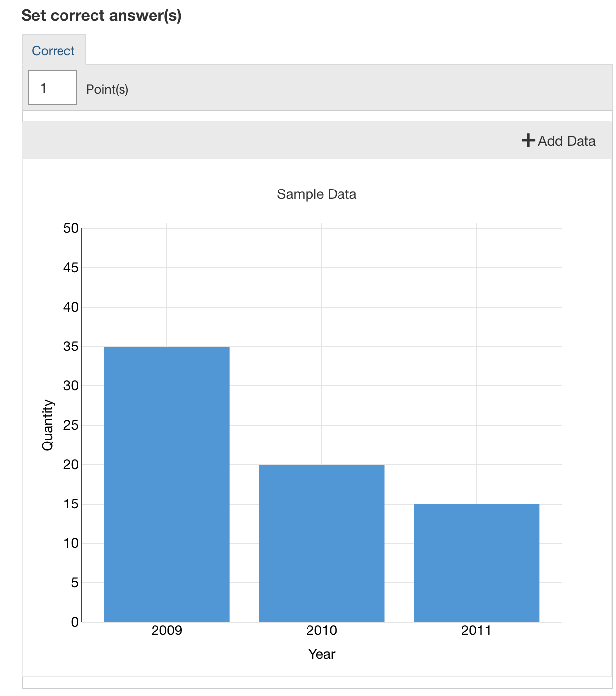The image size is (616, 696).
Task: Click the Sample Data chart title
Action: (317, 194)
